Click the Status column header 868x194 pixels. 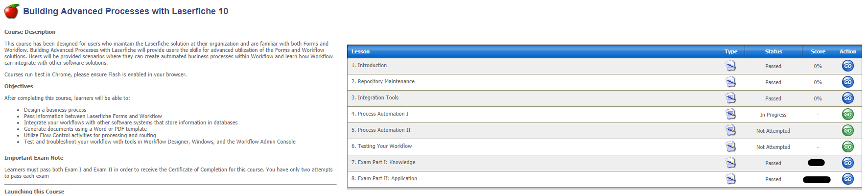click(774, 51)
